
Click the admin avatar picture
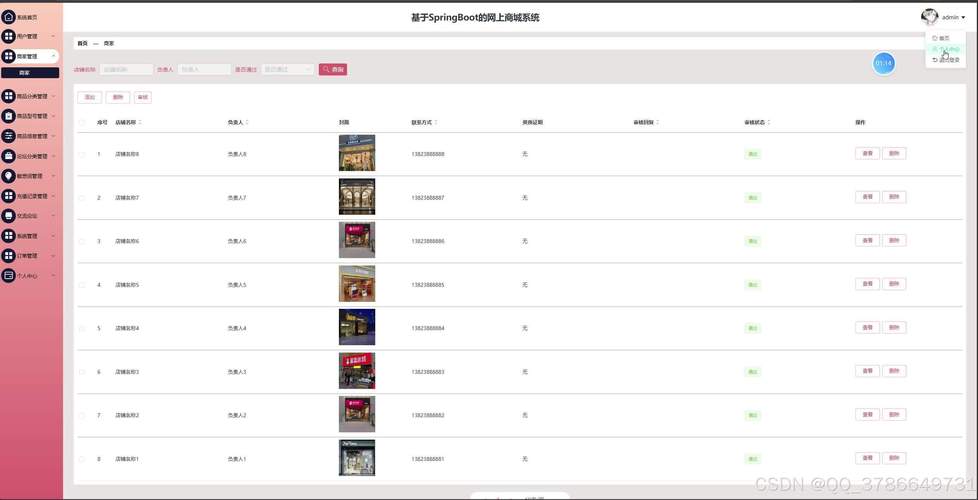click(929, 17)
